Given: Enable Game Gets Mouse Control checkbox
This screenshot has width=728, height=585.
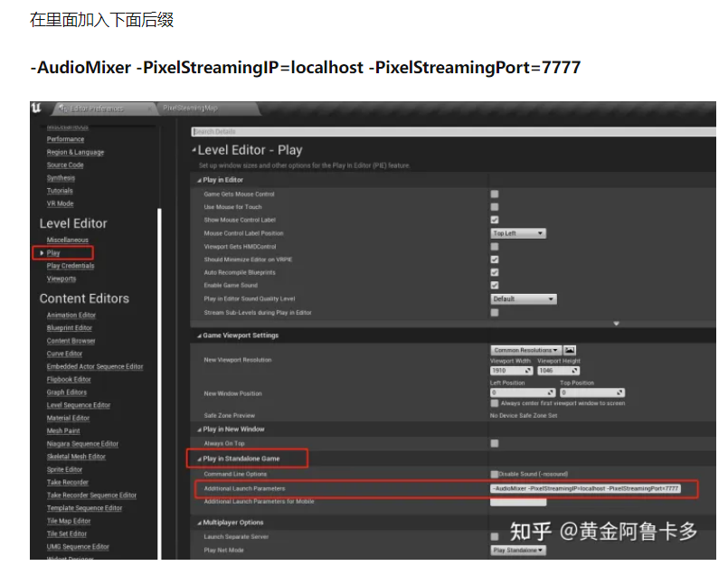Looking at the screenshot, I should [495, 194].
